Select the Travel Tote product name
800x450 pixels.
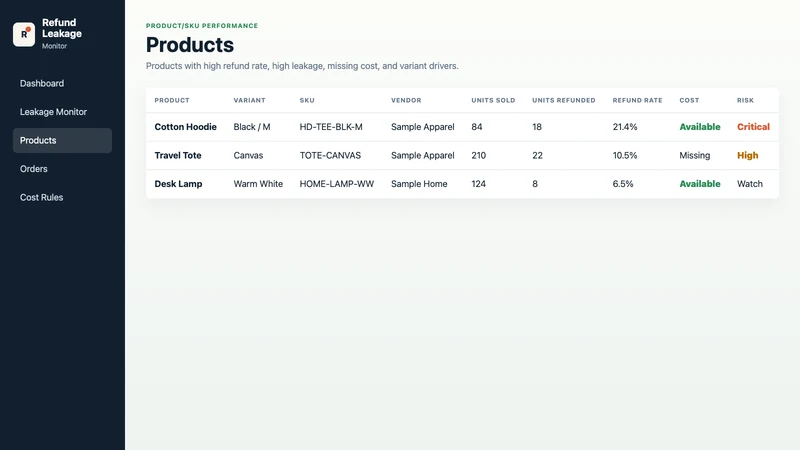coord(178,156)
